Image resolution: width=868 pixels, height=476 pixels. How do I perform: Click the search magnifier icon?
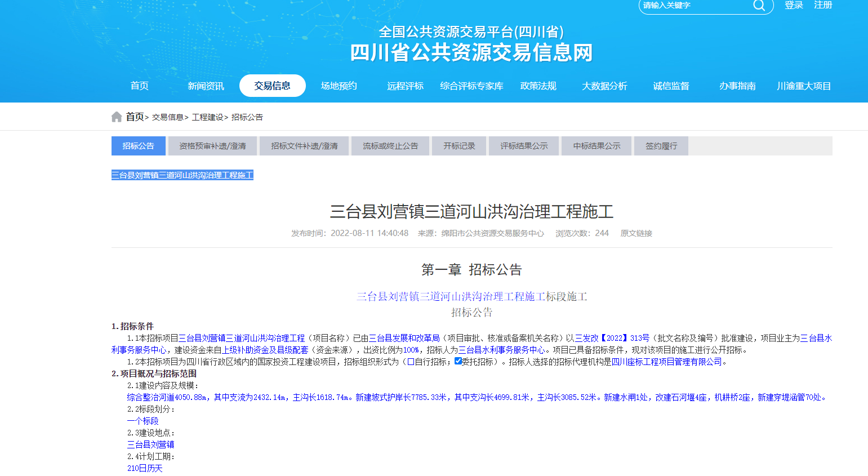tap(759, 5)
